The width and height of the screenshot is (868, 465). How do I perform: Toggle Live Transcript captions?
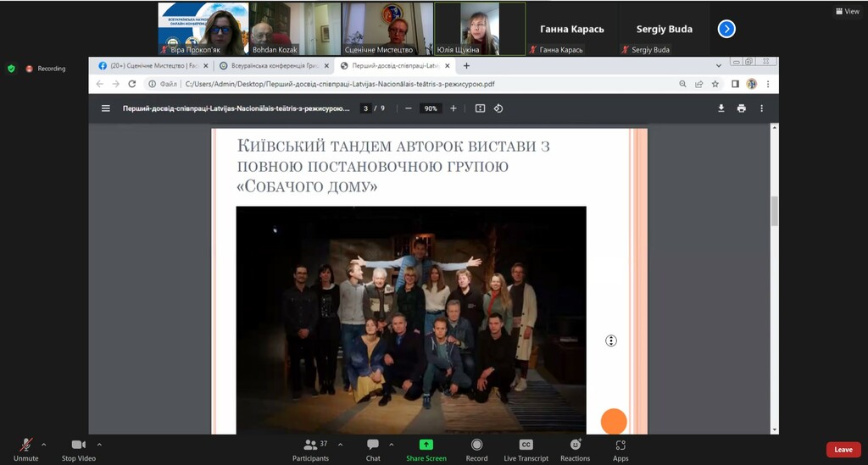point(526,446)
